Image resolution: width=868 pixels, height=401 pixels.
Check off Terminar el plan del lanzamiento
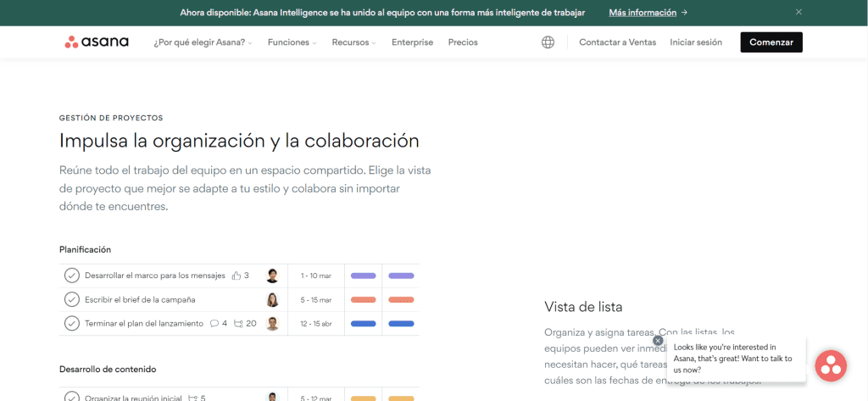coord(71,324)
